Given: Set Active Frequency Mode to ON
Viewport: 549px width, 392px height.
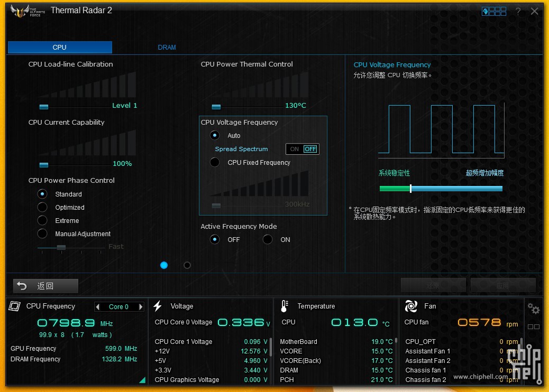Looking at the screenshot, I should [268, 239].
